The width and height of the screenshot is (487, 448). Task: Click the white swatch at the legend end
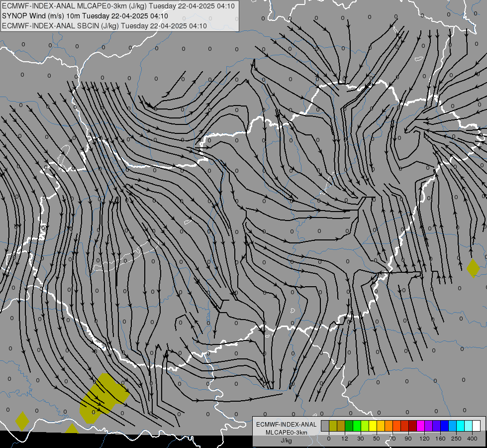click(x=477, y=426)
